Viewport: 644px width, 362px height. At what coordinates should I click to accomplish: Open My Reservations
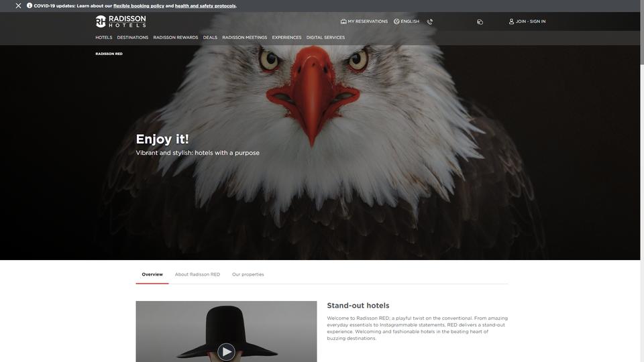pos(364,21)
